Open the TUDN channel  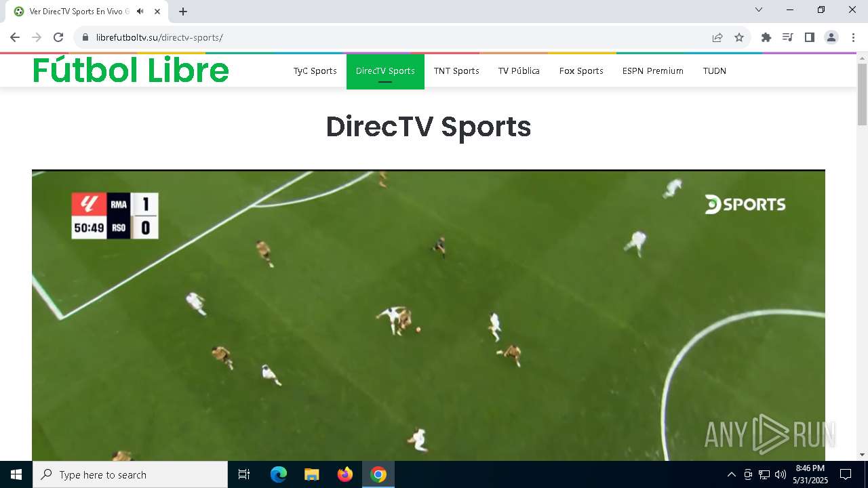point(715,70)
